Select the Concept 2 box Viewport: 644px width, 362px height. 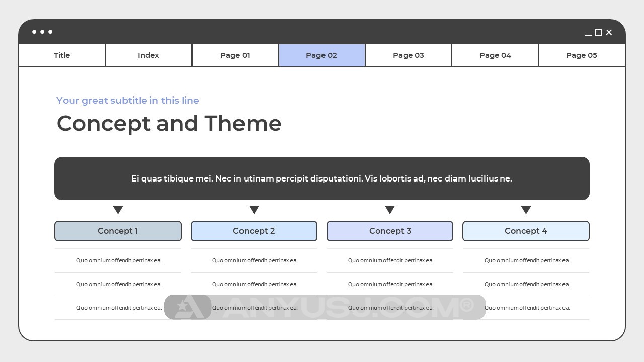tap(254, 231)
